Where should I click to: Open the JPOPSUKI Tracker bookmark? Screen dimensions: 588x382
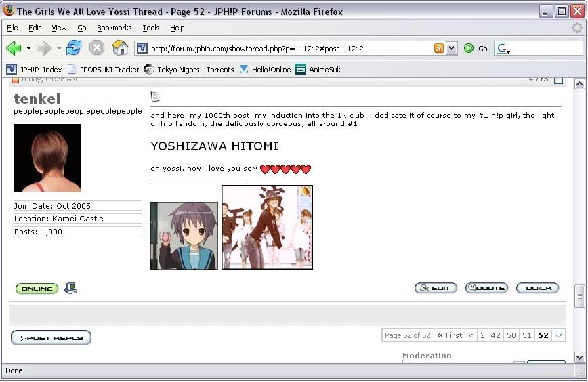(x=104, y=69)
